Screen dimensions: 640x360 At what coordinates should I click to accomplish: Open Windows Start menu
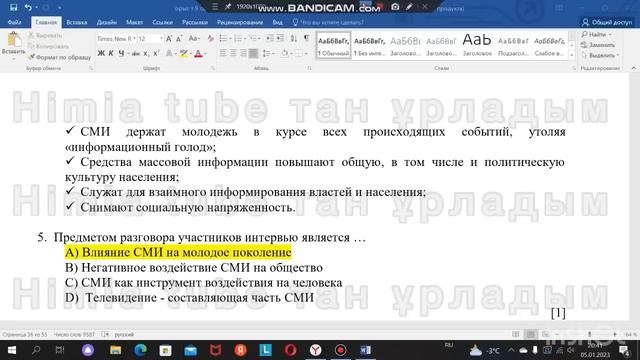coord(11,350)
